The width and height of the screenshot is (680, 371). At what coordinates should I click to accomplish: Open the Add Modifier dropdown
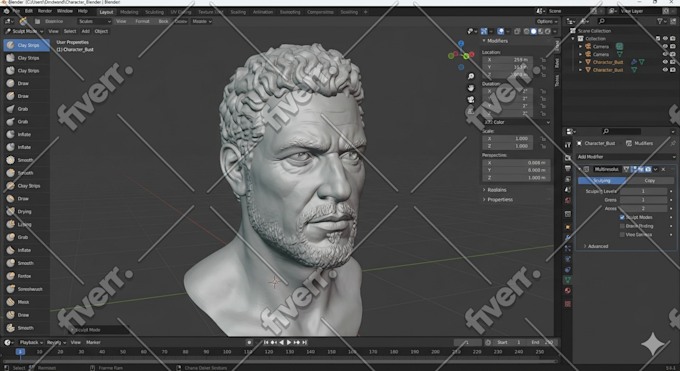point(626,157)
